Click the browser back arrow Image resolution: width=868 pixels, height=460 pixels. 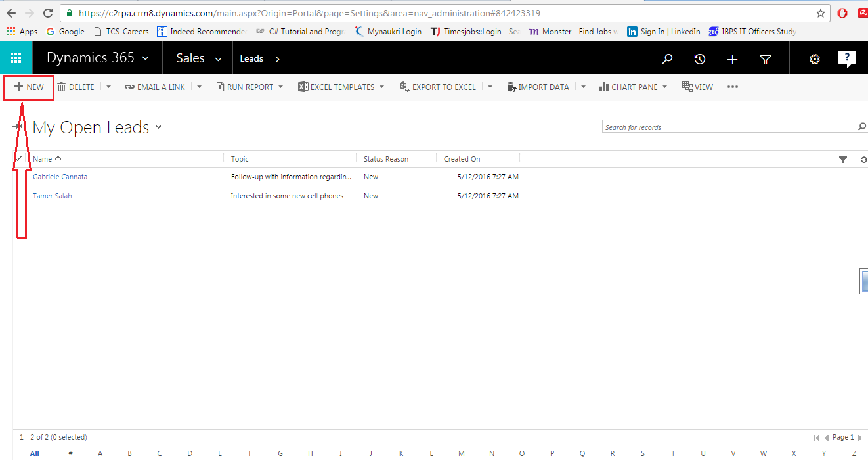[x=11, y=13]
